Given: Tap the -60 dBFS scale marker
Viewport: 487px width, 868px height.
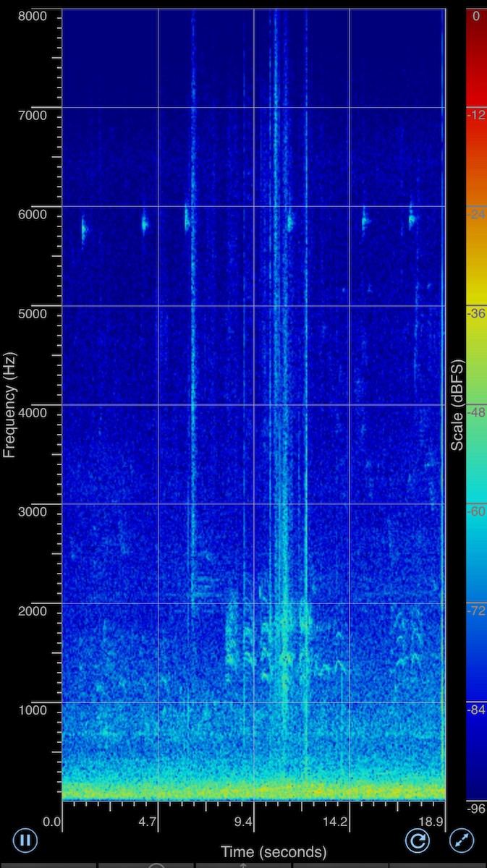Looking at the screenshot, I should (x=475, y=511).
